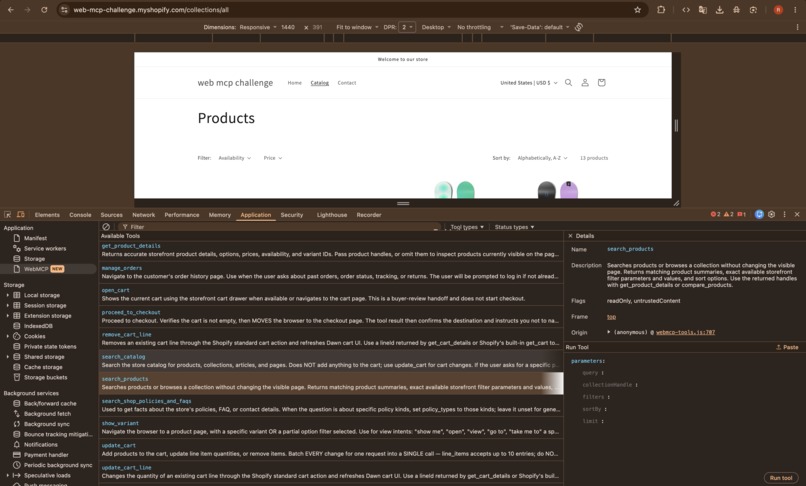The height and width of the screenshot is (486, 806).
Task: Click the Filter input in tools list
Action: coord(280,227)
